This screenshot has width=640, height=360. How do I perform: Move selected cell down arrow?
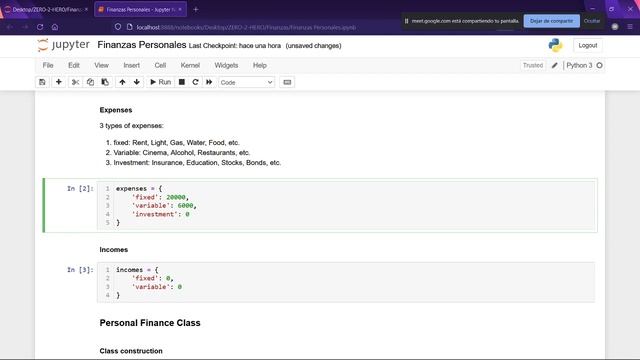(x=137, y=82)
